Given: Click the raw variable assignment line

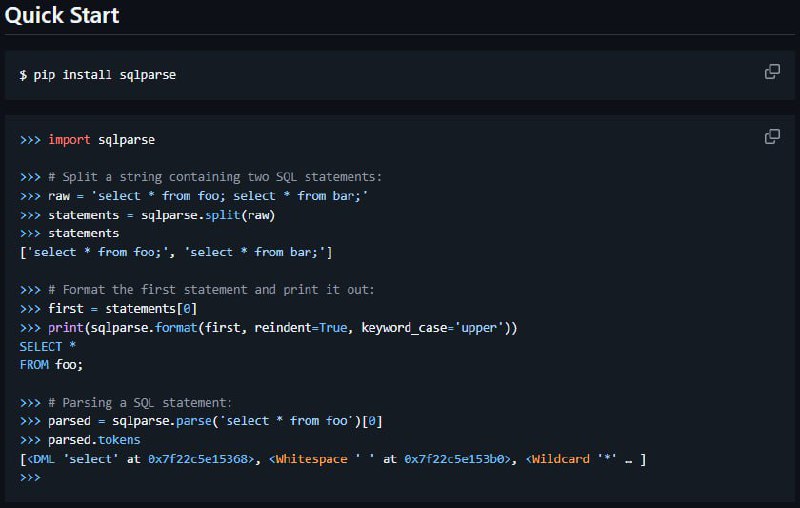Looking at the screenshot, I should pos(194,196).
